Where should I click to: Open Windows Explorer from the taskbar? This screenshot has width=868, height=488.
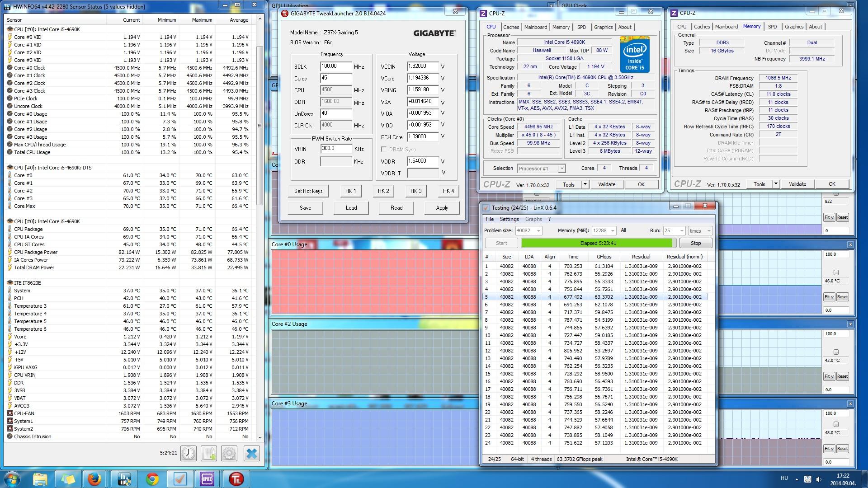[x=40, y=479]
